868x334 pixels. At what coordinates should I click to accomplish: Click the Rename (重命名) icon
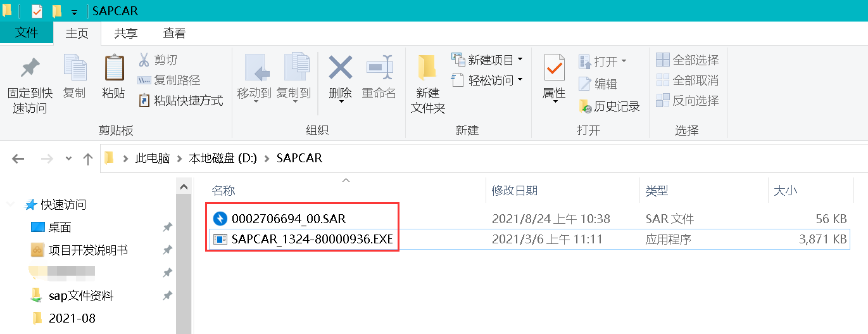[x=379, y=67]
